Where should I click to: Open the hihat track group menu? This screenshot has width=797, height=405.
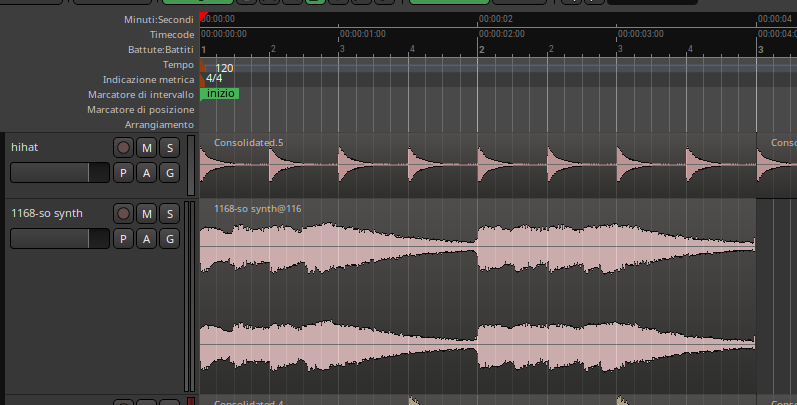click(x=169, y=173)
